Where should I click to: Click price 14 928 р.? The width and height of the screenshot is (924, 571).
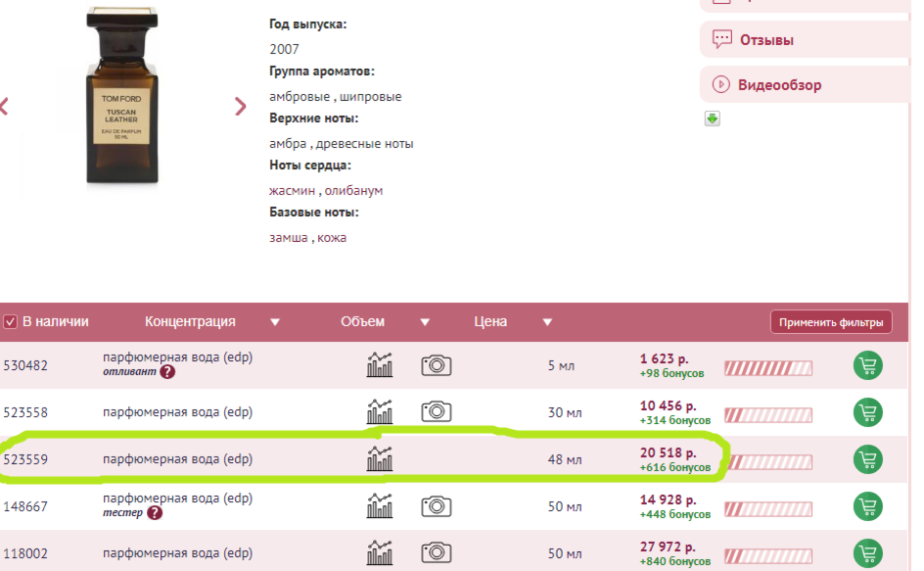pos(669,500)
